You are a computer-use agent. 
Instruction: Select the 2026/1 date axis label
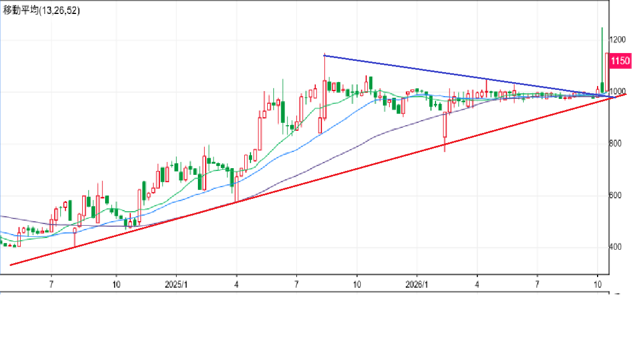click(x=417, y=284)
